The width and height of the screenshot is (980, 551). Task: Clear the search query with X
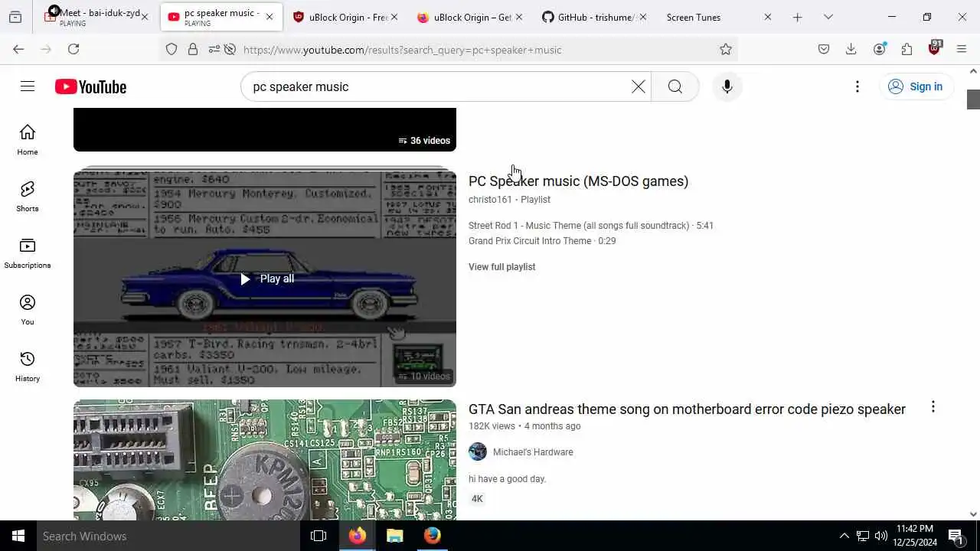pos(638,86)
